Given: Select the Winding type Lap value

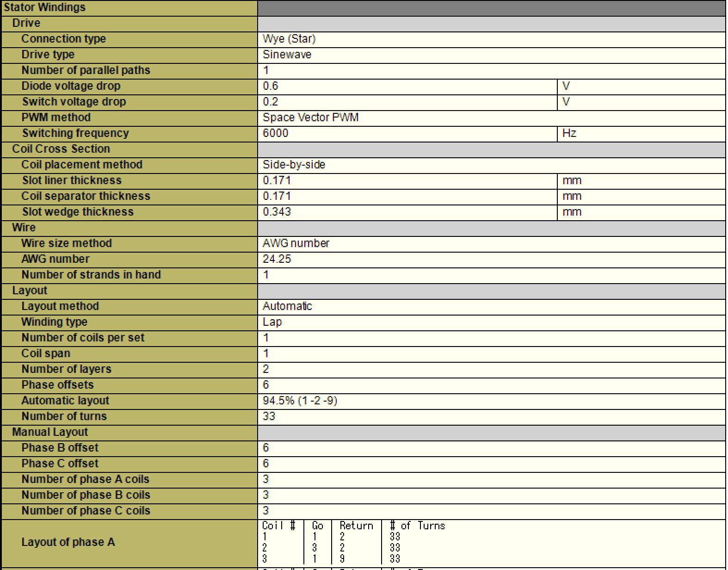Looking at the screenshot, I should pyautogui.click(x=272, y=322).
